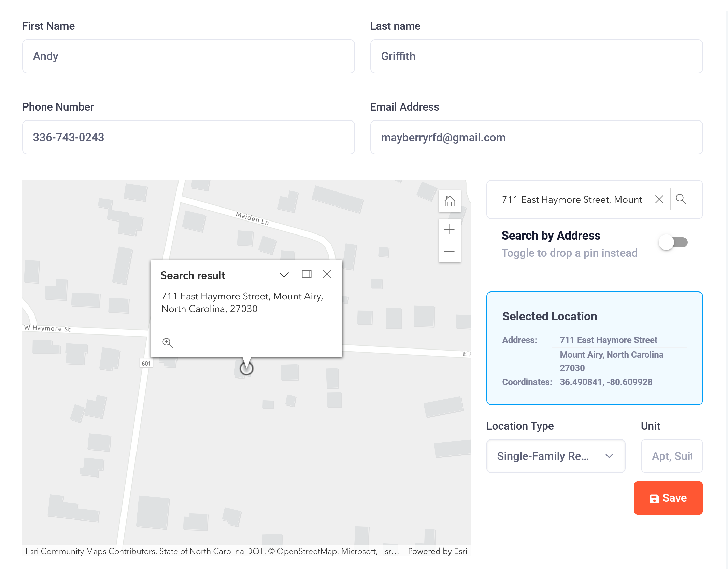Expand the map attribution text at the bottom
Screen dimensions: 728x570
(x=212, y=551)
